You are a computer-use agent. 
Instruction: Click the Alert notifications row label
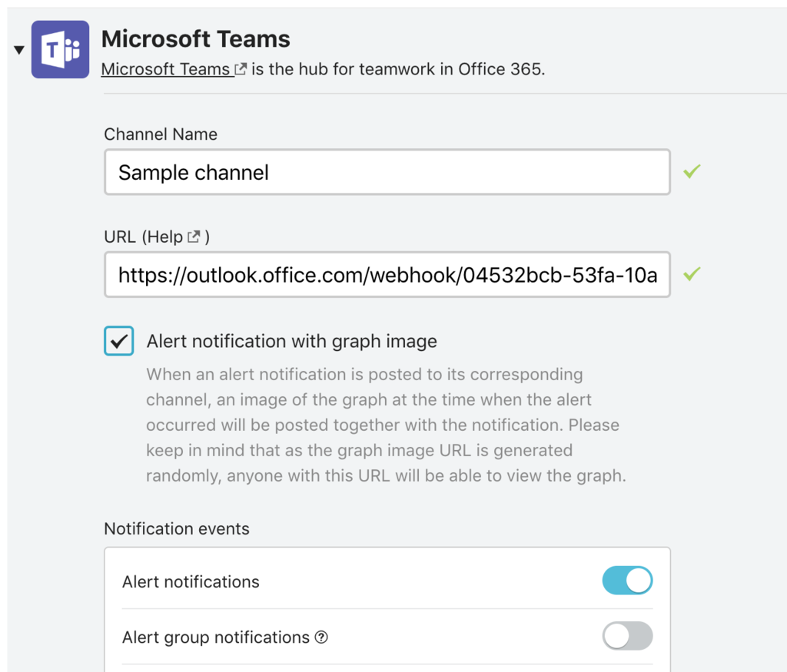[x=191, y=581]
